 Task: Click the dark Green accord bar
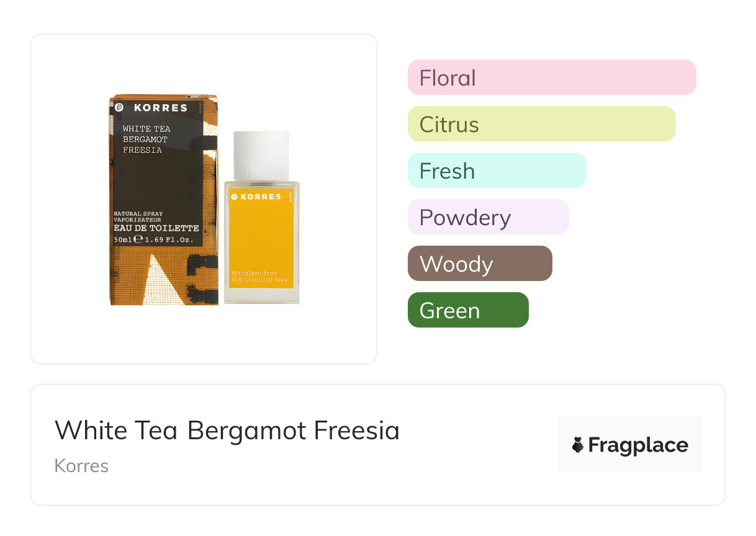click(x=467, y=310)
